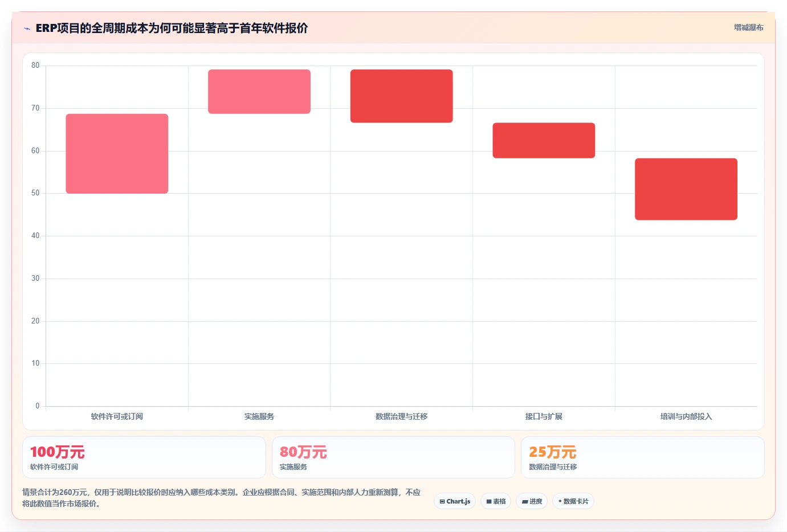
Task: Click the 表格 tag pill
Action: click(496, 501)
